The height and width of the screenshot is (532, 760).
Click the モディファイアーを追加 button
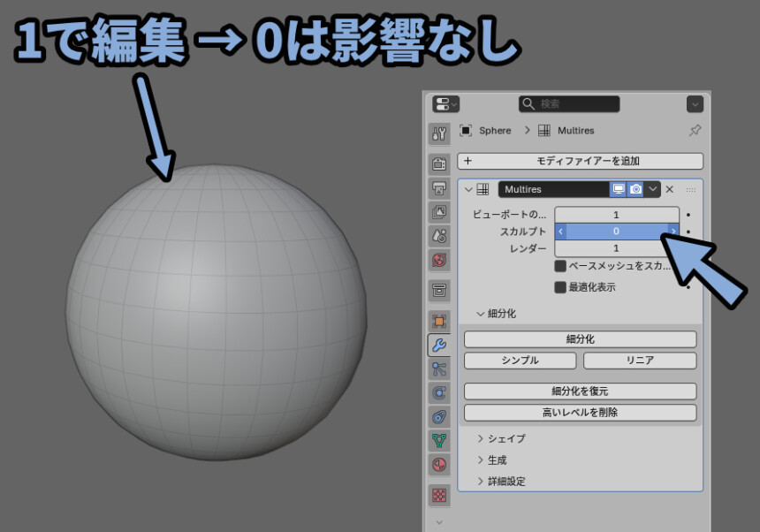pyautogui.click(x=580, y=162)
